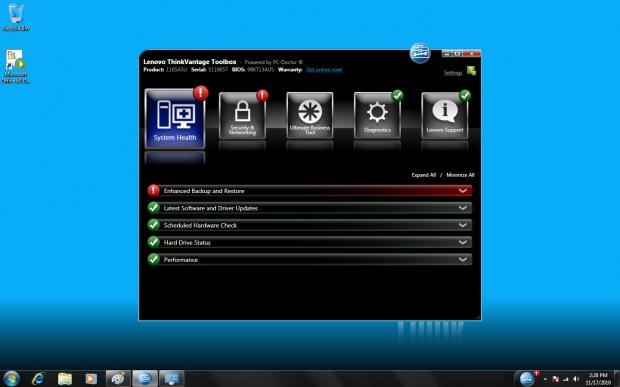The width and height of the screenshot is (620, 387).
Task: Click the green icon beside Settings
Action: click(471, 71)
